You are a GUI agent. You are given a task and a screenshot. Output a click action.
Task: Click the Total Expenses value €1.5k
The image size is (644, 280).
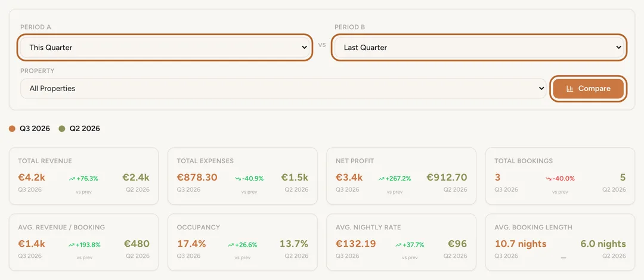tap(295, 178)
